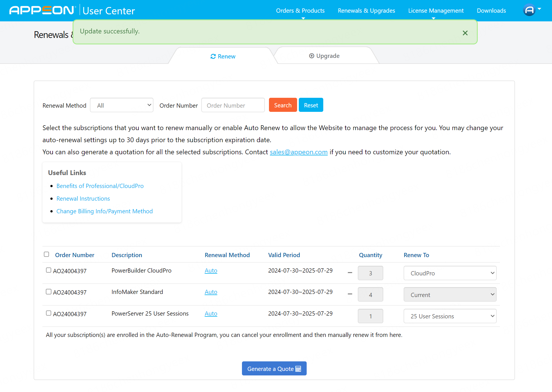This screenshot has height=392, width=552.
Task: Click the Description column header
Action: click(x=127, y=255)
